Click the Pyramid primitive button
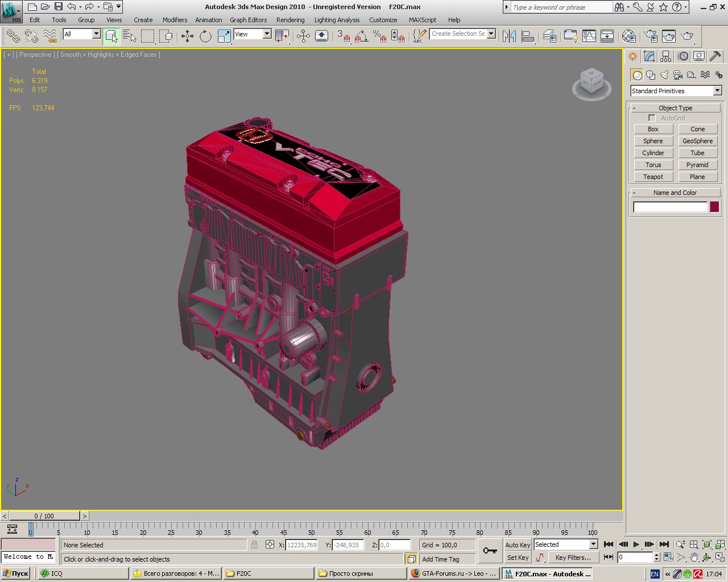 697,165
